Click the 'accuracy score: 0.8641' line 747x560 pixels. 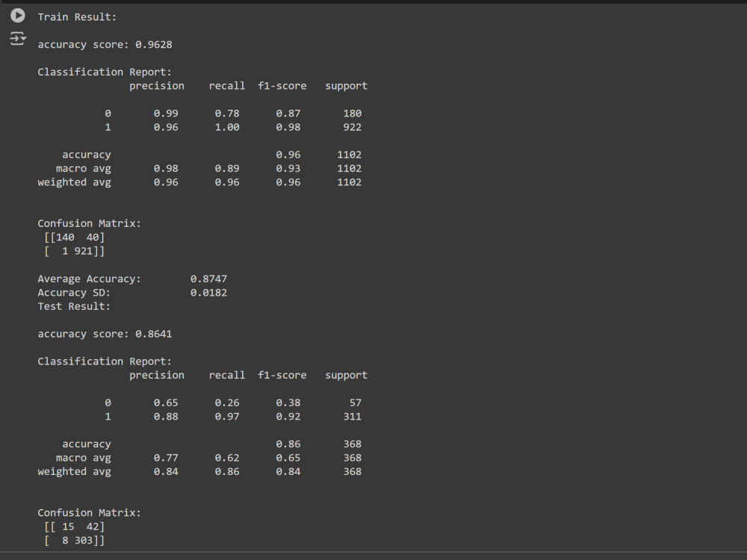[105, 335]
